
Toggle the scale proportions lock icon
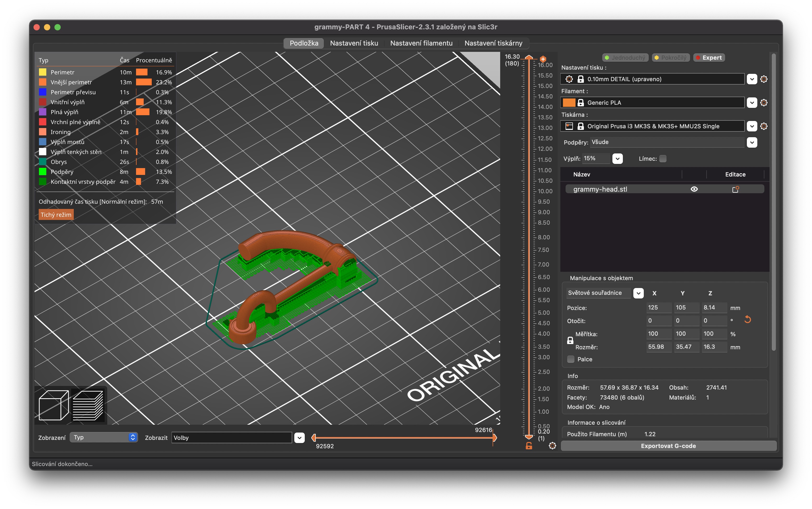[x=570, y=340]
